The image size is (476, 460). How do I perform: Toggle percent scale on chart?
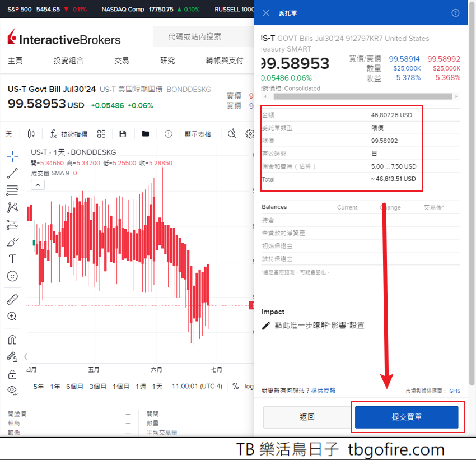point(236,386)
